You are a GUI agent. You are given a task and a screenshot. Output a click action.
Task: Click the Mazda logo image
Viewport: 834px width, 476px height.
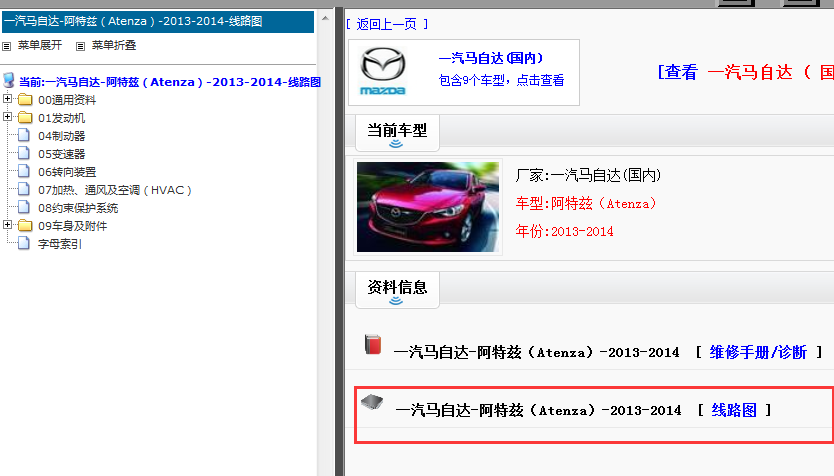click(383, 71)
